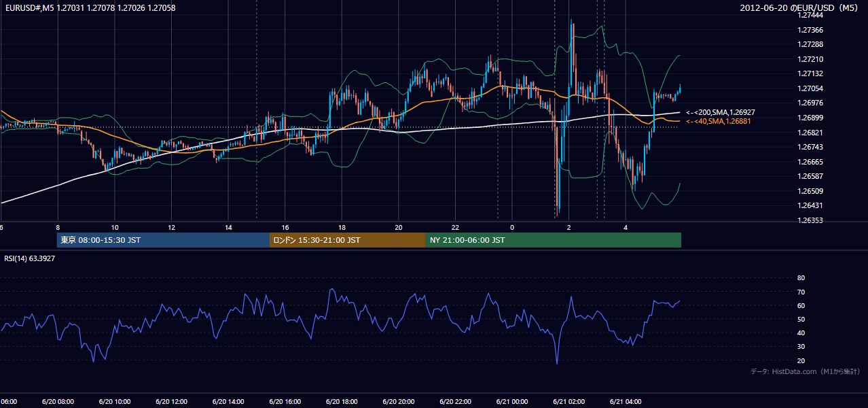This screenshot has width=868, height=408.
Task: Click price axis label 1.26587
Action: coord(810,176)
